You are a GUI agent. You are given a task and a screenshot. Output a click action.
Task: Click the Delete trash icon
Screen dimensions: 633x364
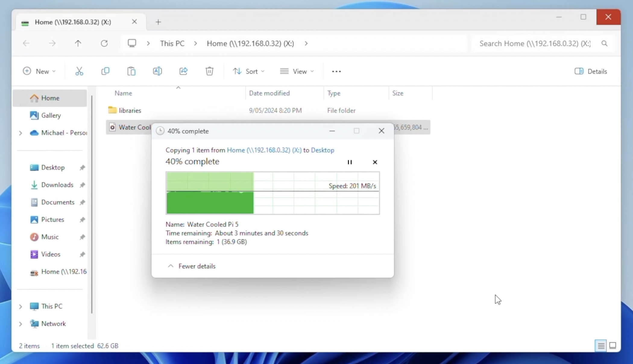(x=209, y=71)
